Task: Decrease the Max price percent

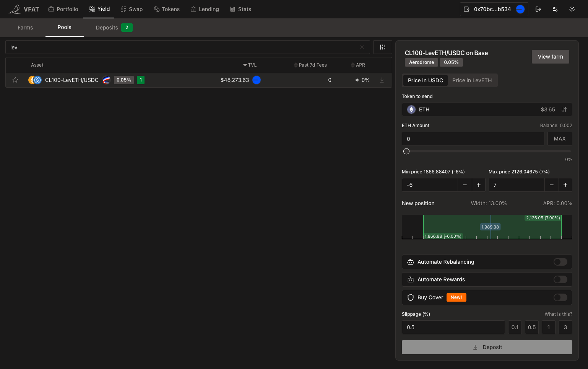Action: tap(552, 185)
